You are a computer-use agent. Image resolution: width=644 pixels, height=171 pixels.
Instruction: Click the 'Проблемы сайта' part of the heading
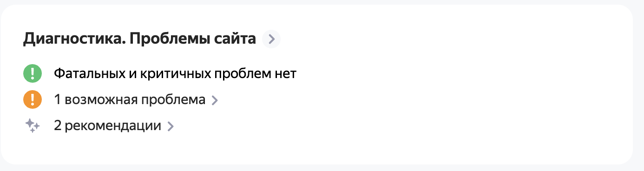pos(193,39)
